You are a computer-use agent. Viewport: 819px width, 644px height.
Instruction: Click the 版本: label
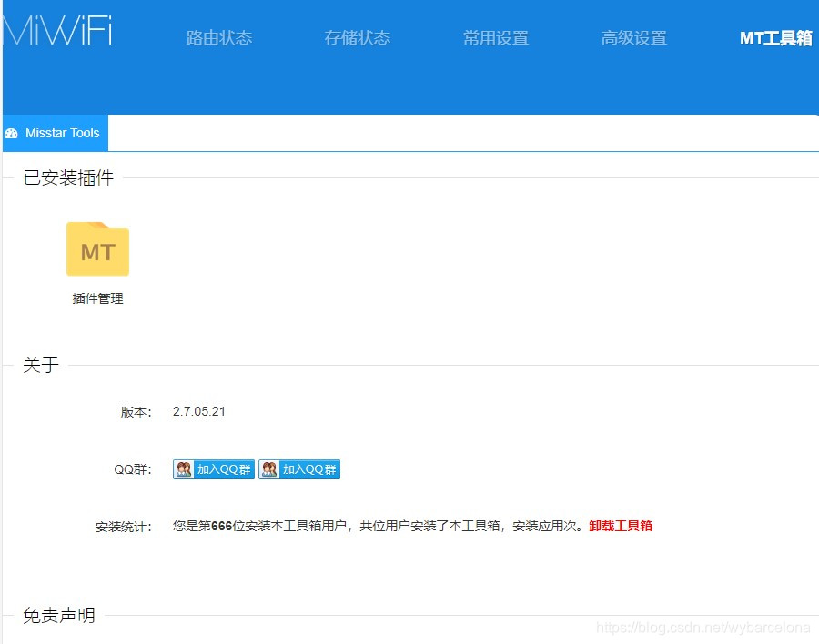pyautogui.click(x=136, y=411)
